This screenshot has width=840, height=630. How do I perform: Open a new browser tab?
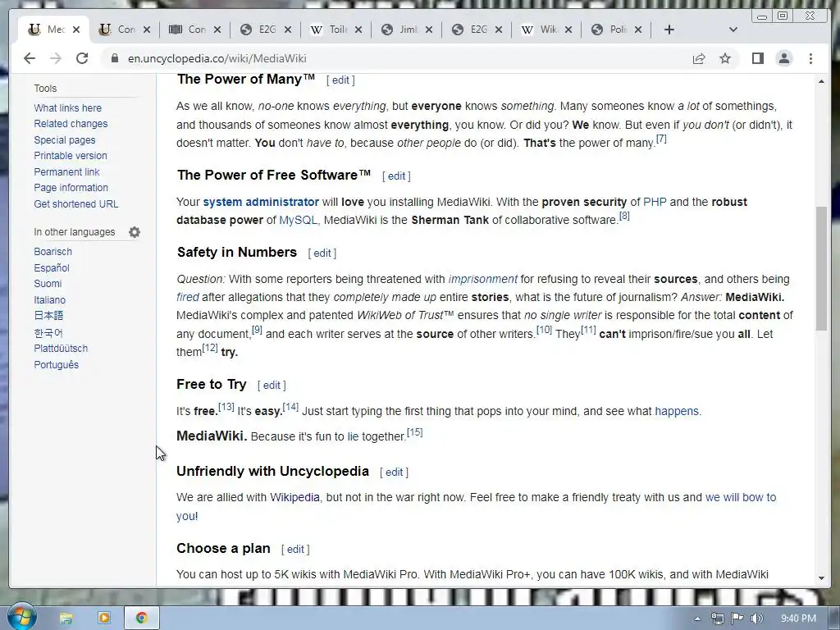(x=669, y=30)
